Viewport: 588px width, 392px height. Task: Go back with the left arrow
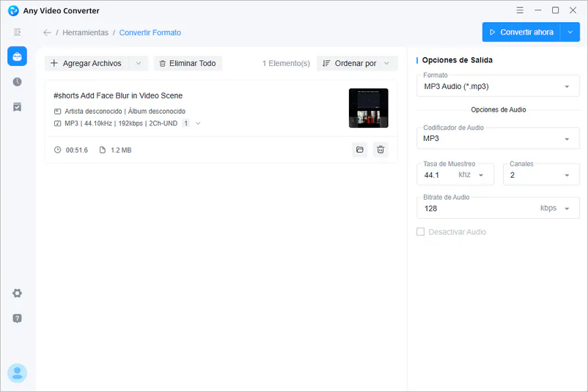[47, 32]
